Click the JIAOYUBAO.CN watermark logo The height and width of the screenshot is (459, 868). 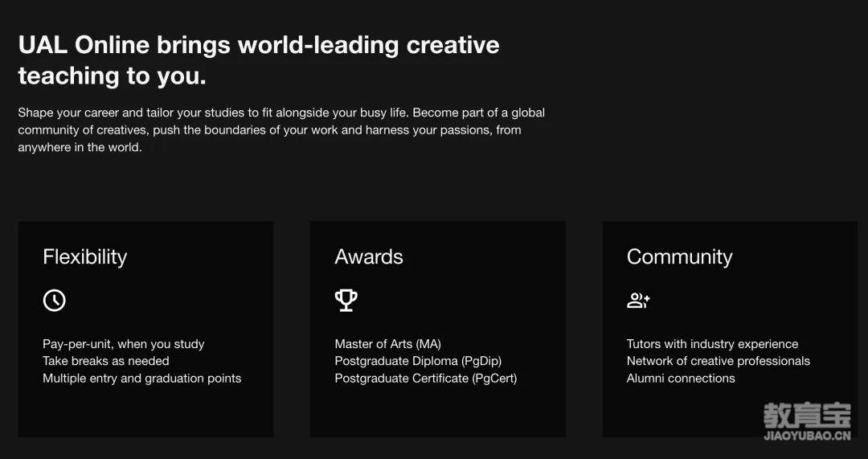pos(807,422)
